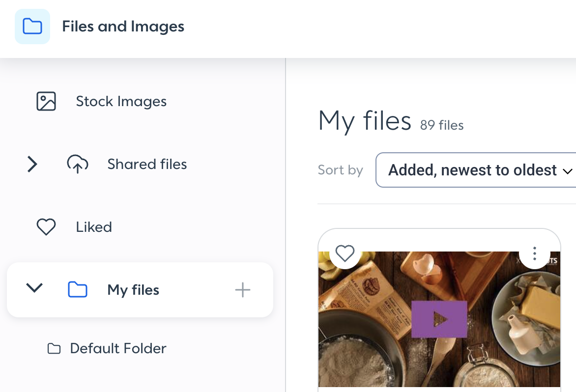Viewport: 576px width, 392px height.
Task: Click the Shared files cloud upload icon
Action: click(78, 164)
